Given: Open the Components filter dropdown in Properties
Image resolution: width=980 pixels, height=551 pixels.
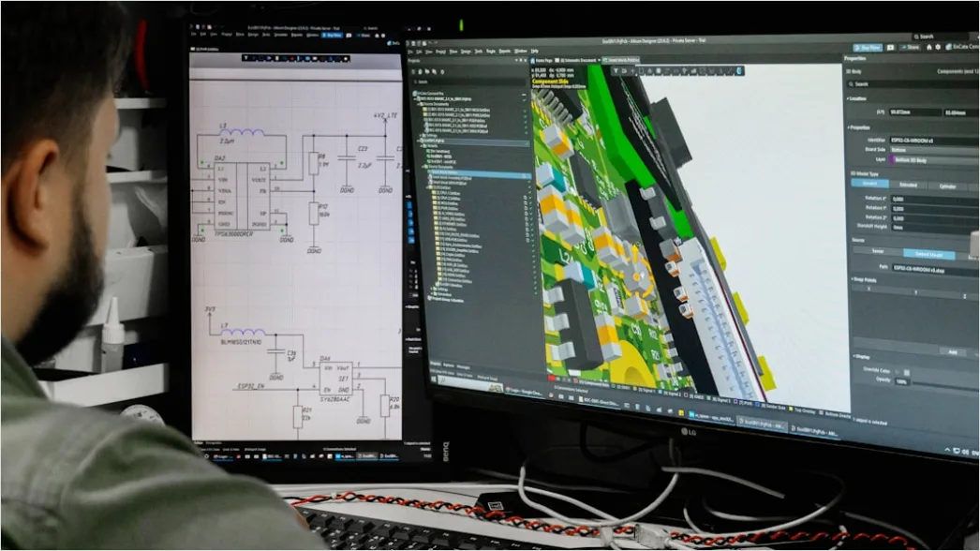Looking at the screenshot, I should [958, 72].
